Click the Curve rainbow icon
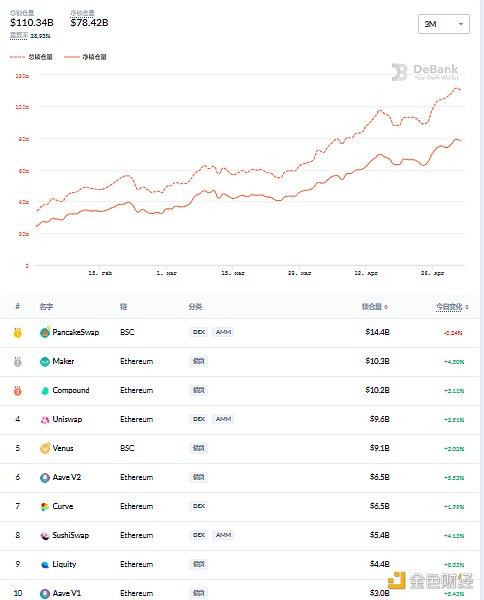 pyautogui.click(x=45, y=506)
